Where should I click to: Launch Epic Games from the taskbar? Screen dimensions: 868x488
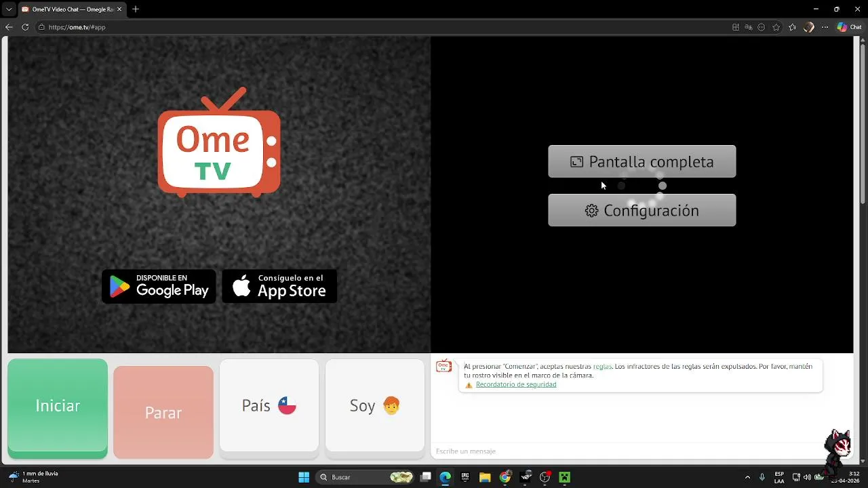coord(465,477)
